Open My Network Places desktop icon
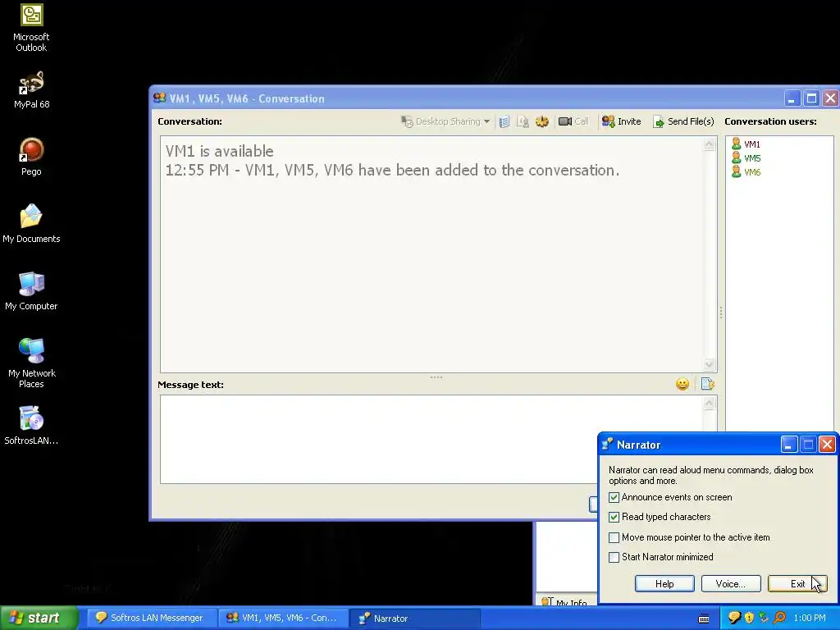Viewport: 840px width, 630px height. coord(32,363)
